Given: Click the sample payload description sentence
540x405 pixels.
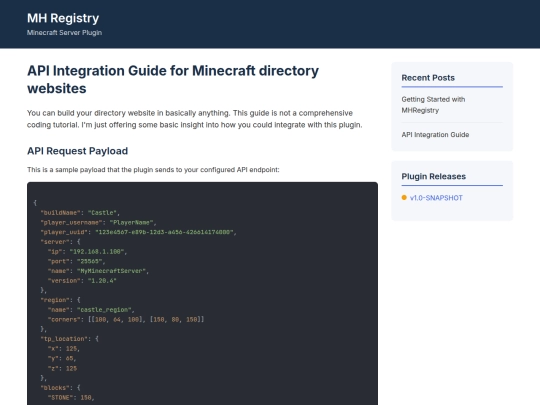Looking at the screenshot, I should tap(153, 170).
